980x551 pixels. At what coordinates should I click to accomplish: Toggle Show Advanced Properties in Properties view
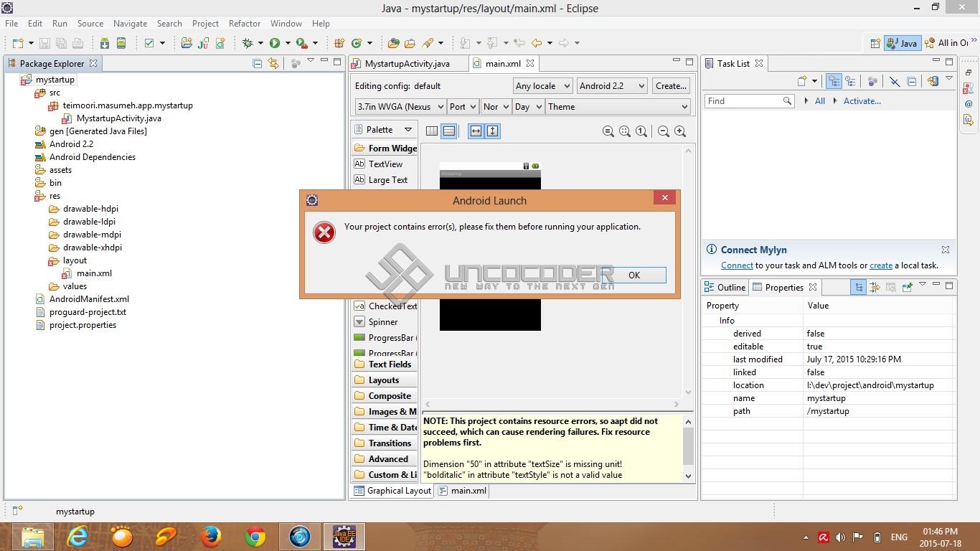875,287
